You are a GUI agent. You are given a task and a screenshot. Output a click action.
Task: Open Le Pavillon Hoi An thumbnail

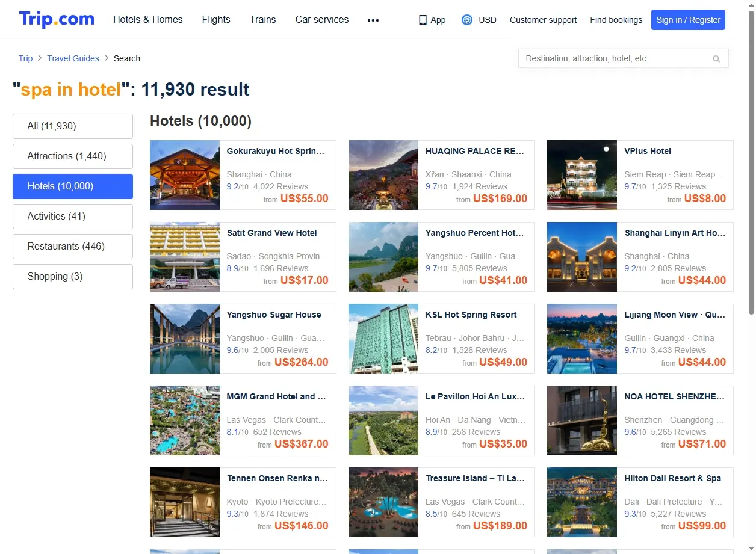383,420
